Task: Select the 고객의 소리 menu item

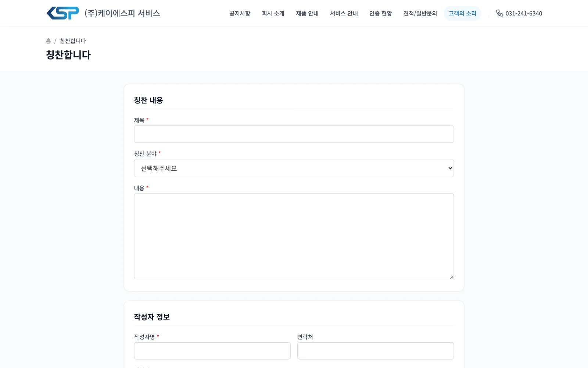Action: click(462, 13)
